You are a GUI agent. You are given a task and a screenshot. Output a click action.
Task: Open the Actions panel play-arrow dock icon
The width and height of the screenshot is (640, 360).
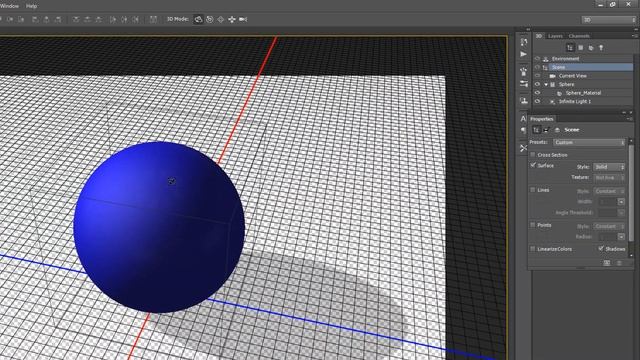[524, 54]
